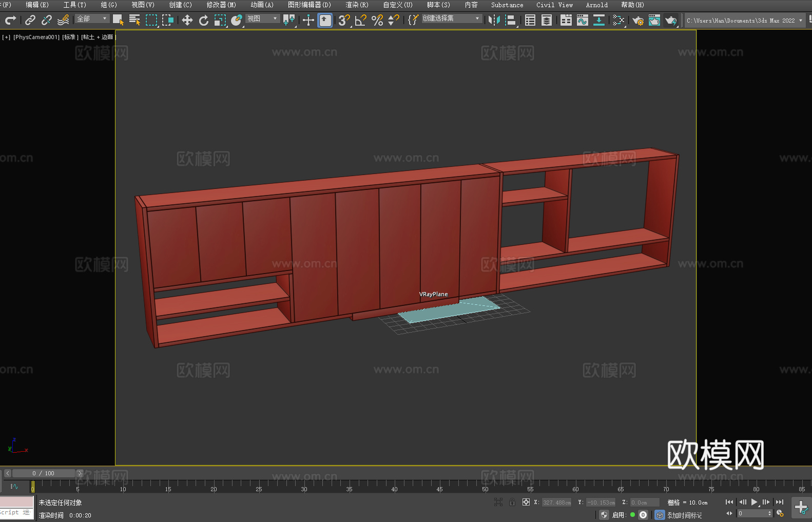Open the viewport [+] general menu

click(x=6, y=37)
